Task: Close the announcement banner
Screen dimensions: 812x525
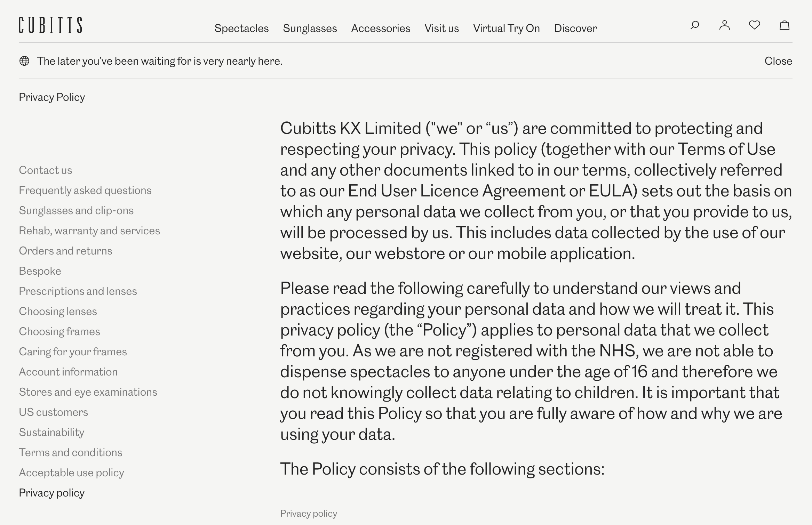Action: pyautogui.click(x=779, y=60)
